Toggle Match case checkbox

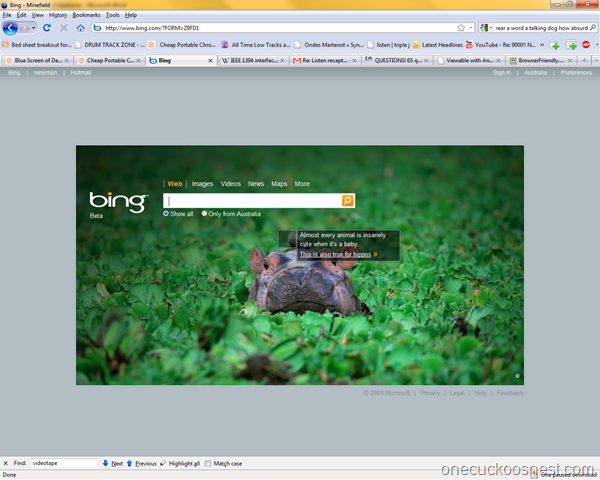tap(208, 464)
